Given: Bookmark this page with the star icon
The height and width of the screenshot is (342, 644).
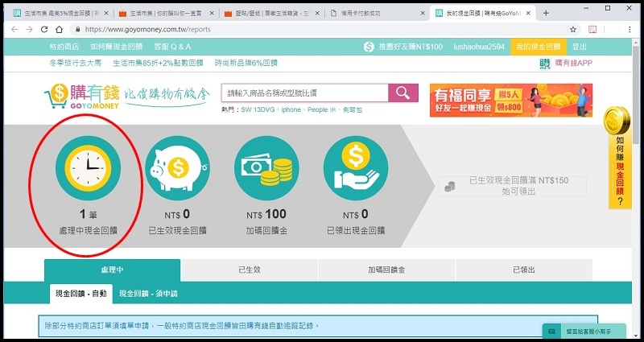Looking at the screenshot, I should click(574, 29).
